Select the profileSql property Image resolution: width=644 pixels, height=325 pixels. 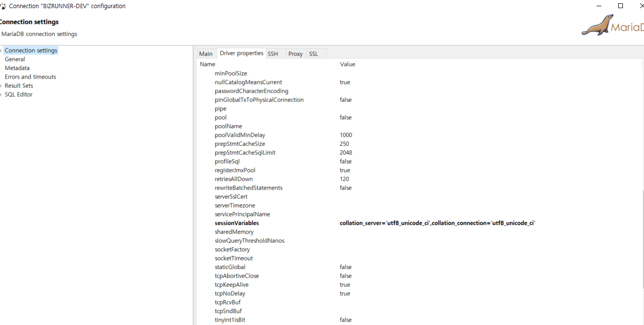pyautogui.click(x=227, y=161)
